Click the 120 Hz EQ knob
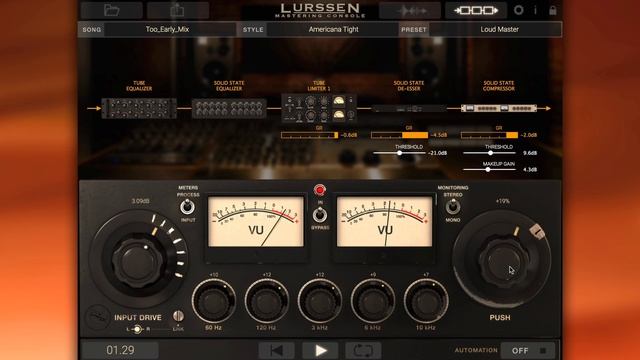Image resolution: width=640 pixels, height=360 pixels. click(267, 301)
